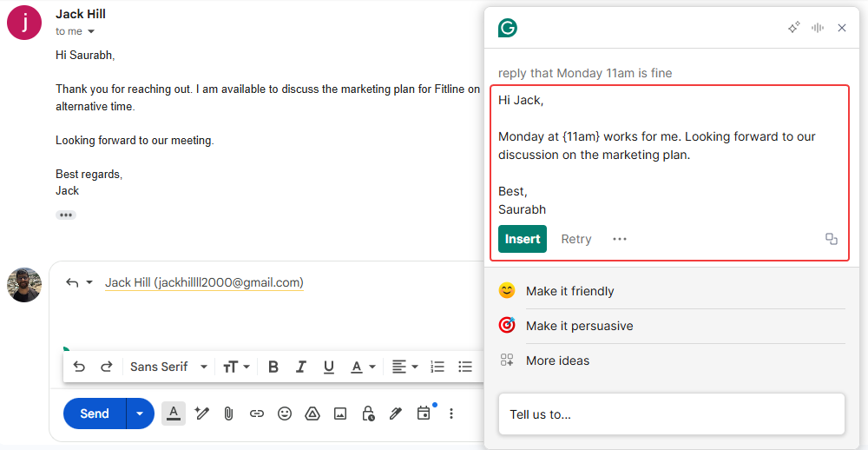This screenshot has width=868, height=450.
Task: Open the text size dropdown
Action: coord(236,367)
